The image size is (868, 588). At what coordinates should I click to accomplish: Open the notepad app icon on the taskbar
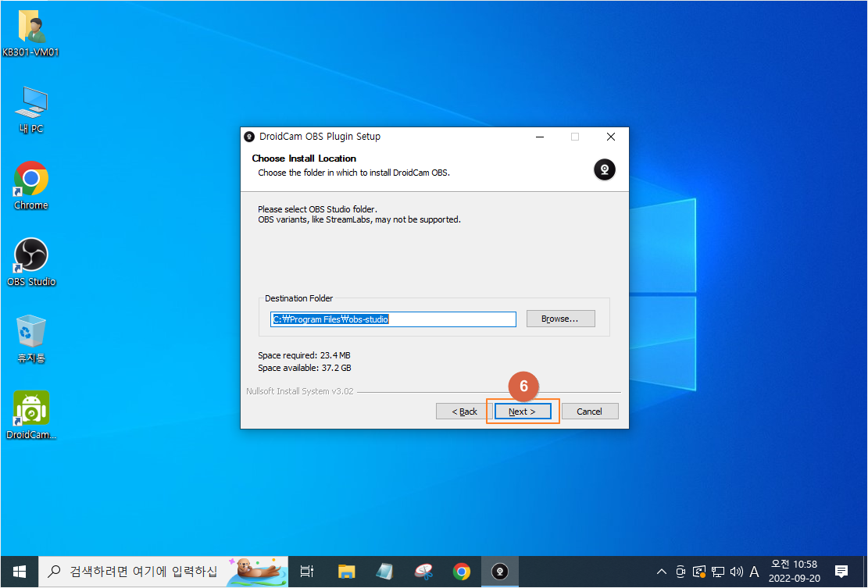pyautogui.click(x=384, y=572)
